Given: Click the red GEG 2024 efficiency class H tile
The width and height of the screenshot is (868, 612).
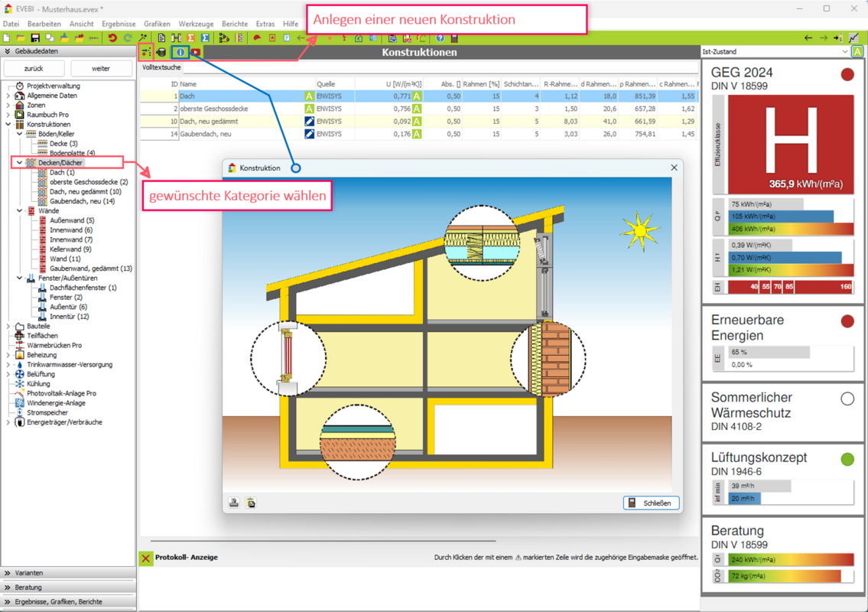Looking at the screenshot, I should (x=791, y=144).
